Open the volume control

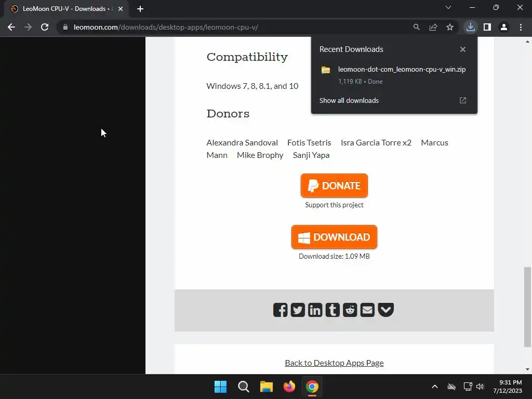coord(480,387)
